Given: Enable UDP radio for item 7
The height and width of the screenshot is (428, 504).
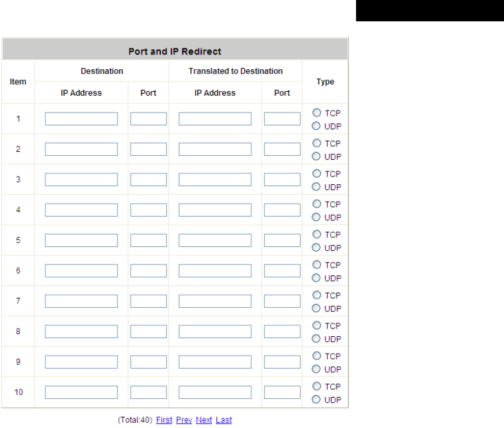Looking at the screenshot, I should (x=317, y=308).
